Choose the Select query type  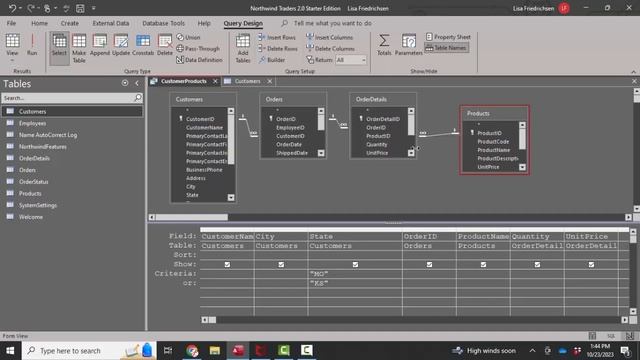59,48
